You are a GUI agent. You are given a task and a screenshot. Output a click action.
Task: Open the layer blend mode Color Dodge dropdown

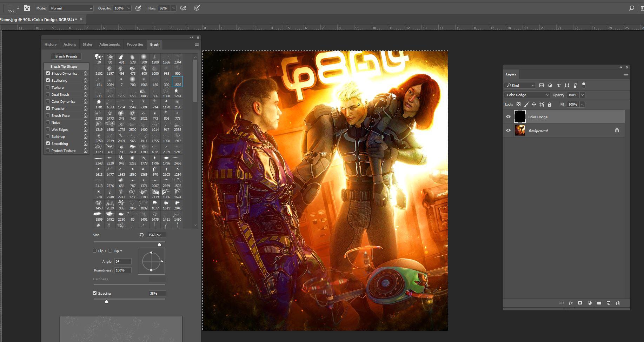click(x=527, y=95)
